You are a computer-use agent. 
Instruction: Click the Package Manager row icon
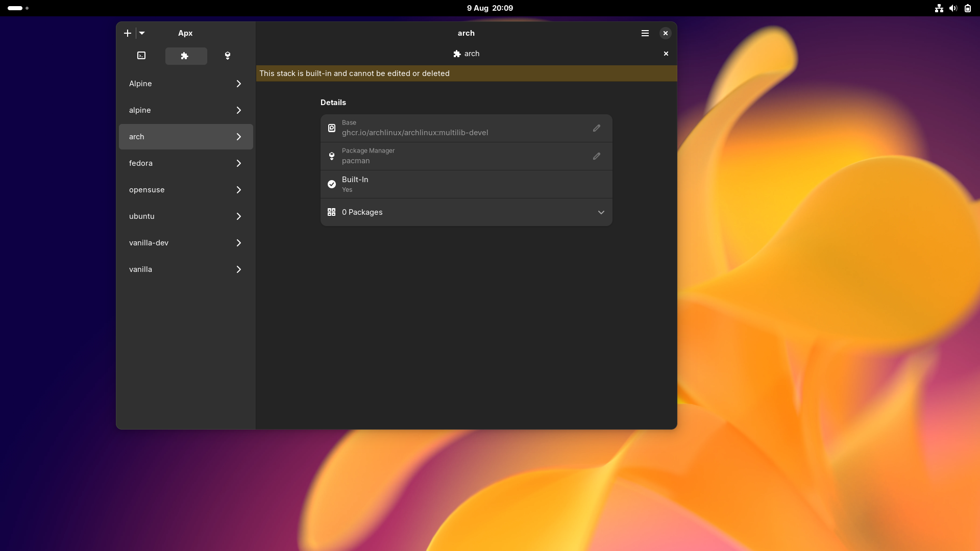(x=332, y=156)
